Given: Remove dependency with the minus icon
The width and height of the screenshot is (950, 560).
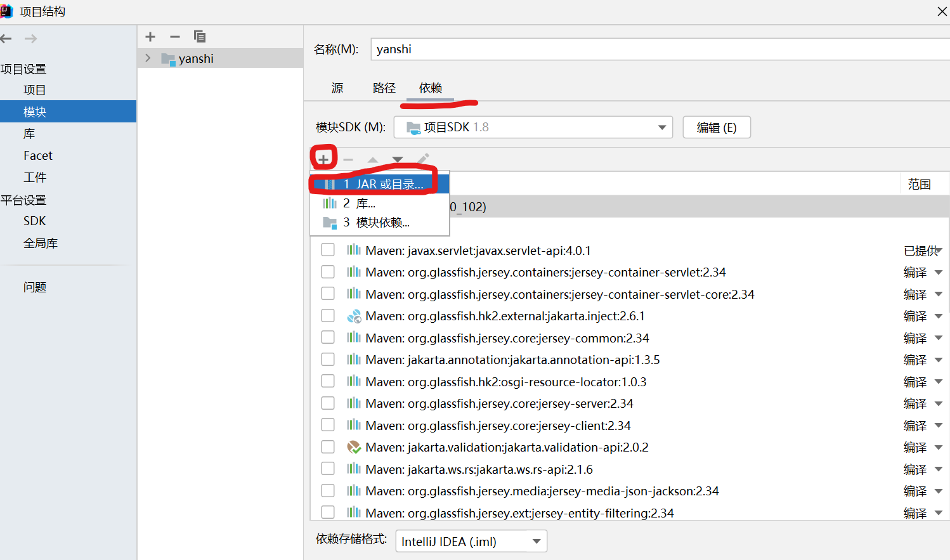Looking at the screenshot, I should [348, 160].
